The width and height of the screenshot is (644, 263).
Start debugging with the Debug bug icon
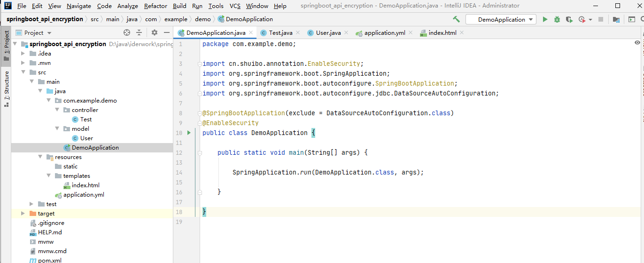[x=557, y=19]
